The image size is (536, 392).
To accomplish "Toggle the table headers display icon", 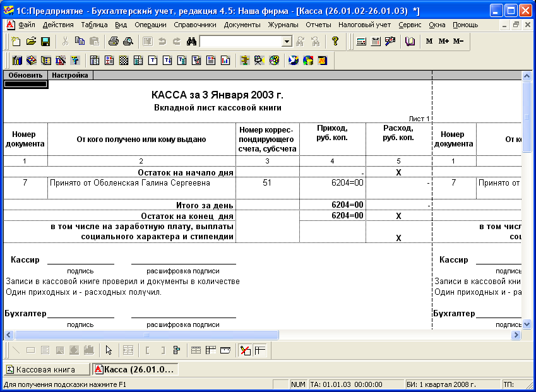I will [211, 350].
